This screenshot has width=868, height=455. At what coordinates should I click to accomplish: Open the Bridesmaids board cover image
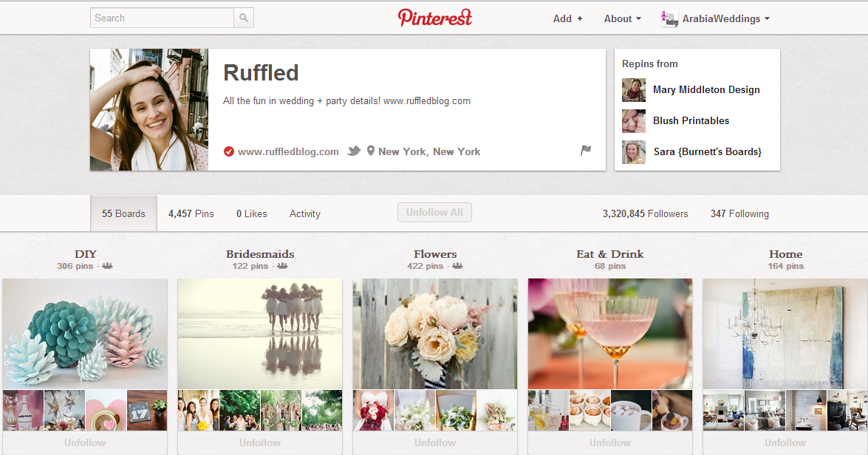[x=259, y=334]
